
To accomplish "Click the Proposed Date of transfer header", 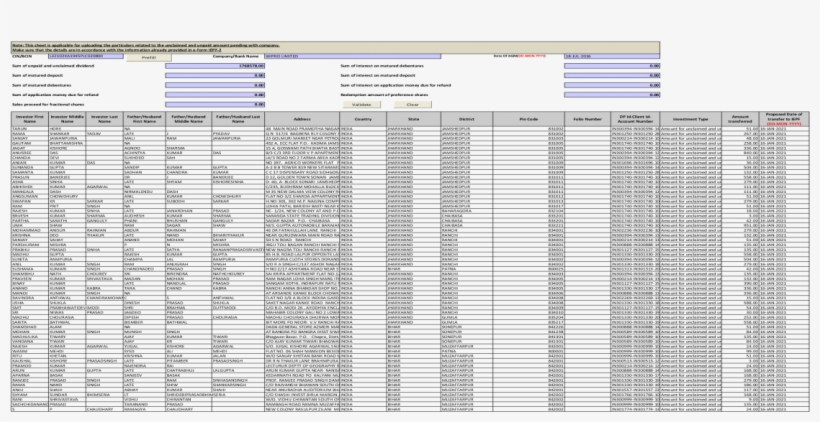I will click(787, 119).
